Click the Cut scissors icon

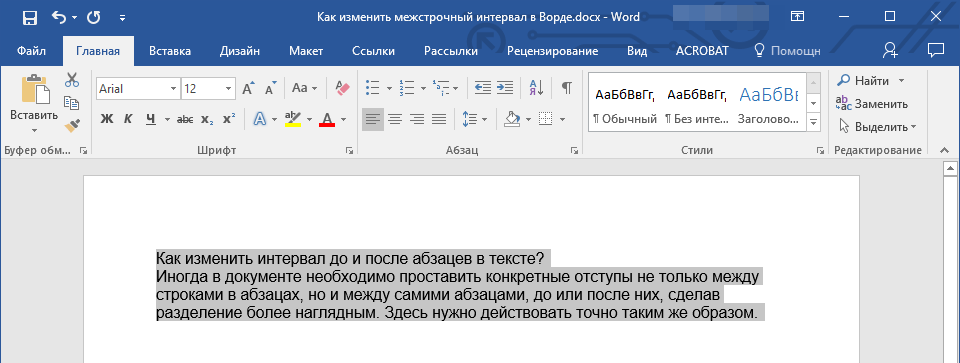pyautogui.click(x=72, y=80)
